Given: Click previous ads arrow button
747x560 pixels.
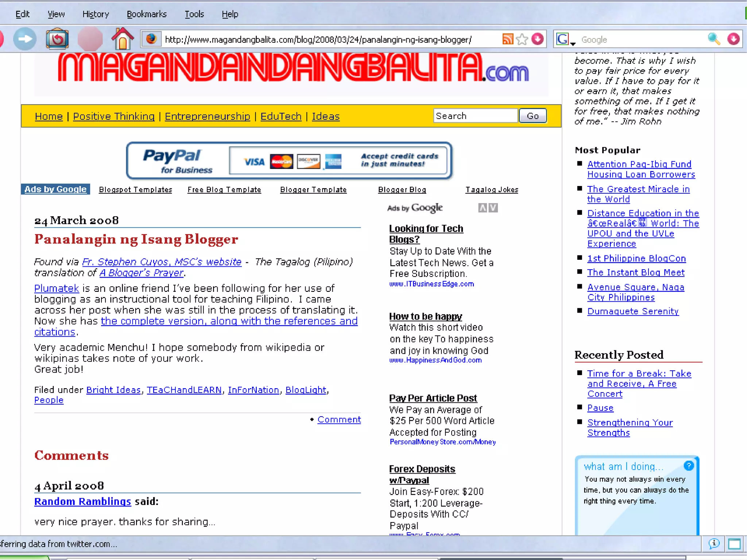Looking at the screenshot, I should [482, 208].
